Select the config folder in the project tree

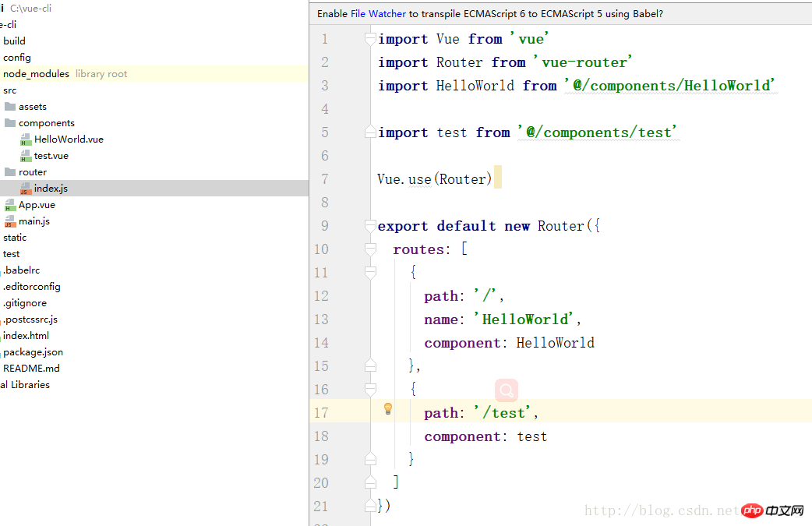click(x=17, y=58)
